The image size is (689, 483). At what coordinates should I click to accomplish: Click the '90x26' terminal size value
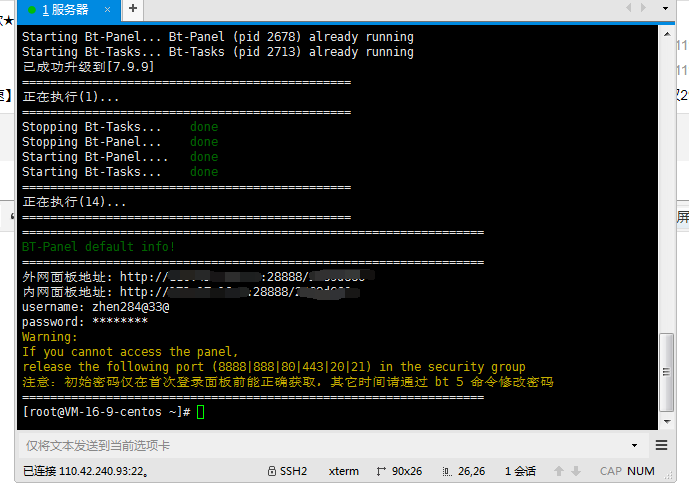[x=407, y=472]
